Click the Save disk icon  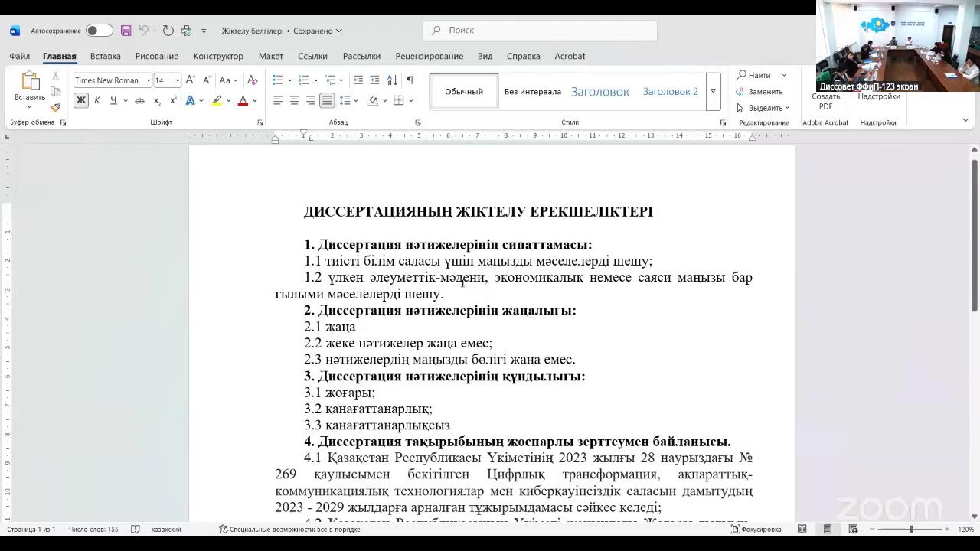(x=126, y=31)
